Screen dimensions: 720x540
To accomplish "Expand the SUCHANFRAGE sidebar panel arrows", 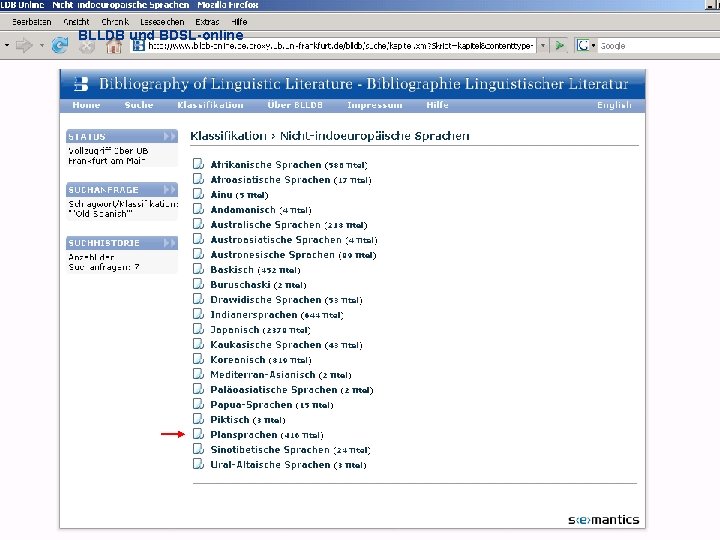I will pyautogui.click(x=169, y=190).
